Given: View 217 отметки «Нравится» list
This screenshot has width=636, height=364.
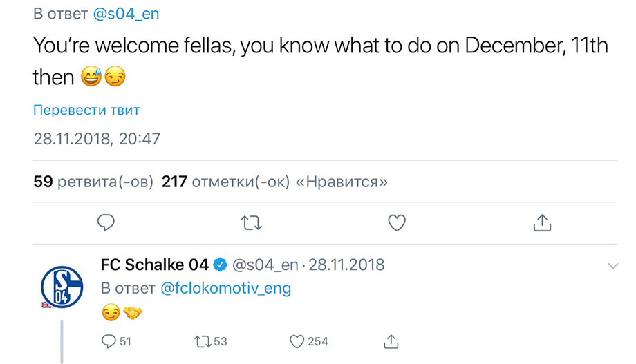Looking at the screenshot, I should (x=274, y=182).
